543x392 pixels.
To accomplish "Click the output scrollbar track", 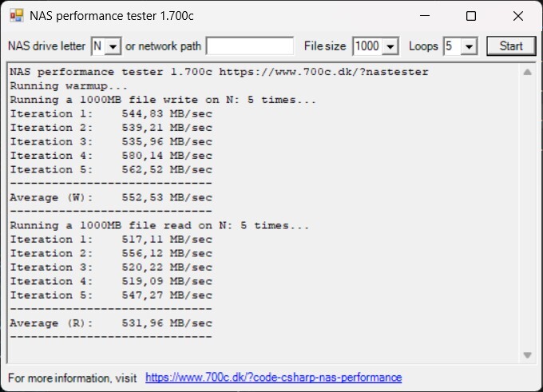I will (527, 216).
